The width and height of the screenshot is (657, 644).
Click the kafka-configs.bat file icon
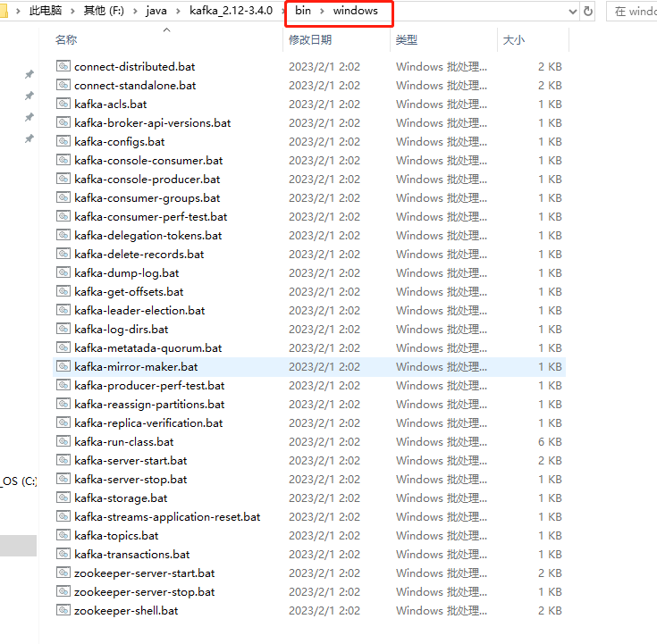point(63,141)
